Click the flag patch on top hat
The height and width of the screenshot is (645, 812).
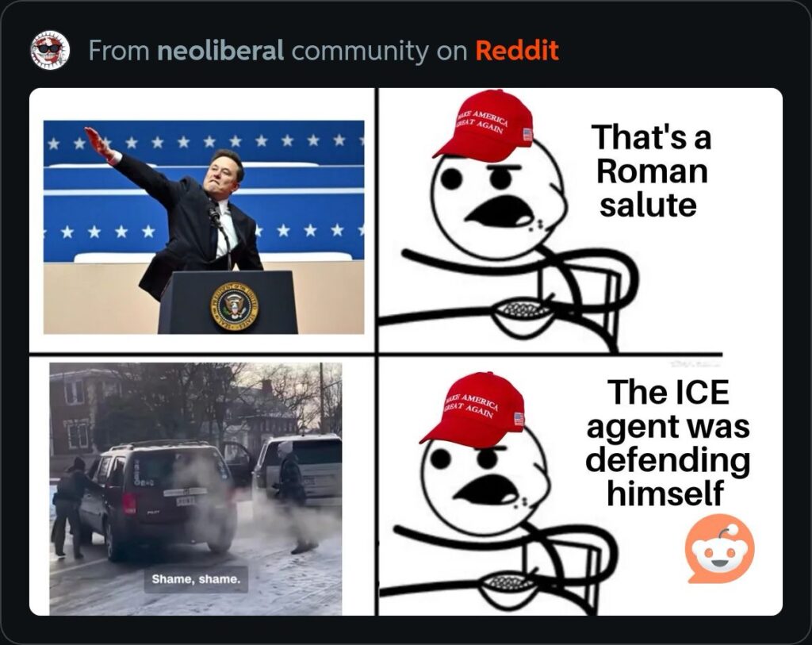[527, 135]
